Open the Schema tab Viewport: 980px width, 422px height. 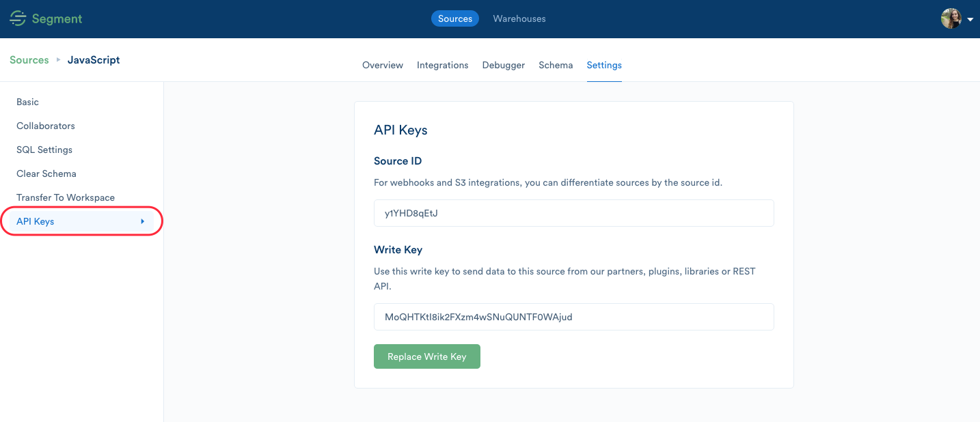point(556,65)
